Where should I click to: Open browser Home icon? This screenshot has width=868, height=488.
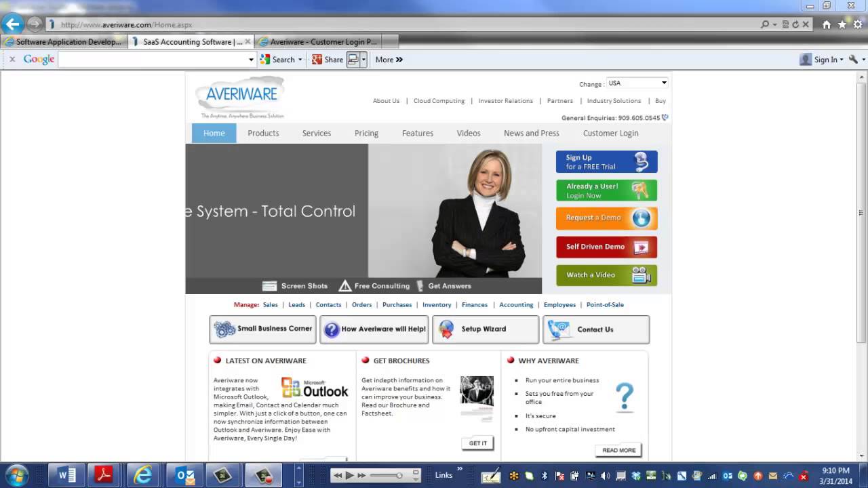[827, 24]
